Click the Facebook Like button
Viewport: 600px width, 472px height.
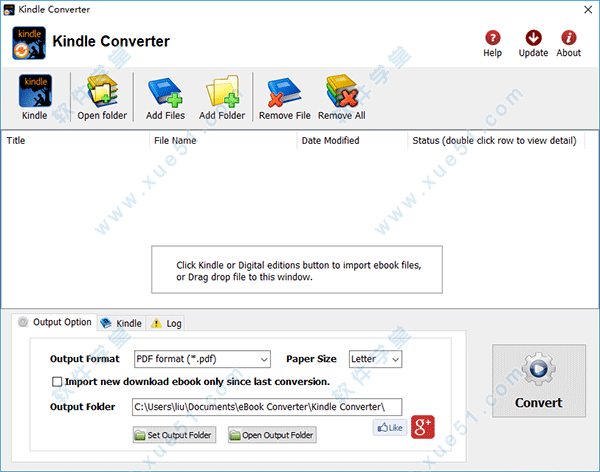click(390, 428)
